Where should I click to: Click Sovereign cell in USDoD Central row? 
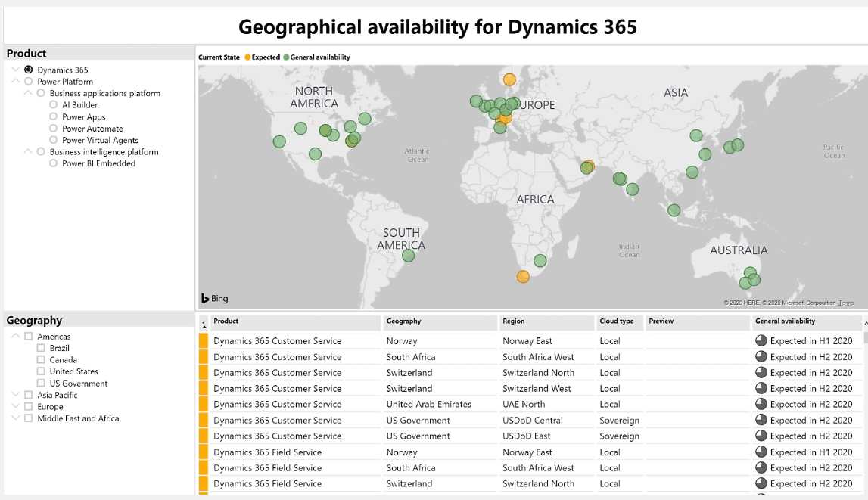pos(620,421)
